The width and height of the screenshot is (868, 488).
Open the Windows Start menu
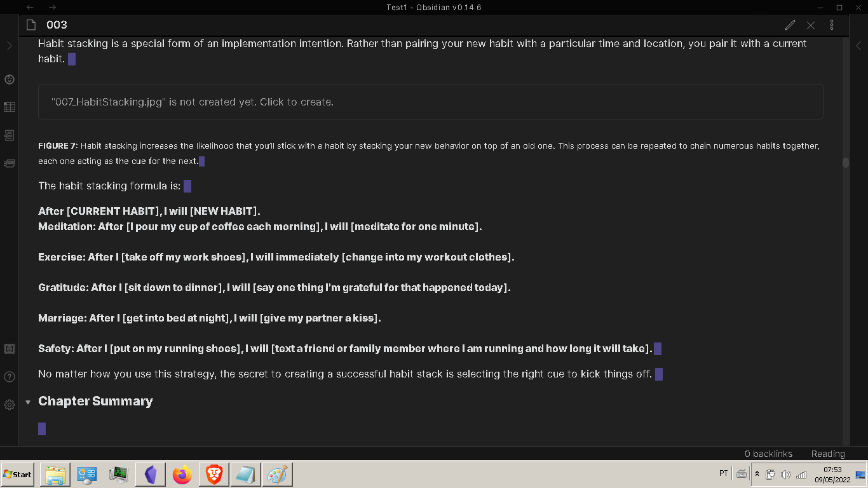coord(18,474)
